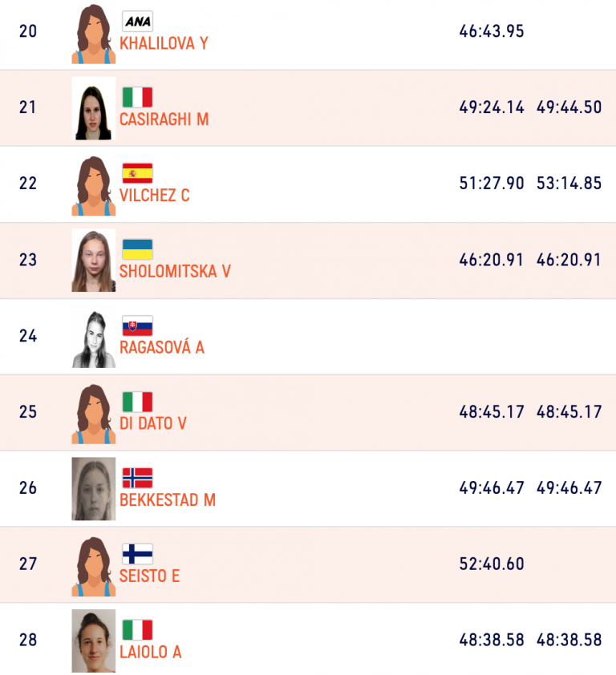Open SHOLOMITSKA V athlete page
Image resolution: width=616 pixels, height=675 pixels.
tap(175, 271)
